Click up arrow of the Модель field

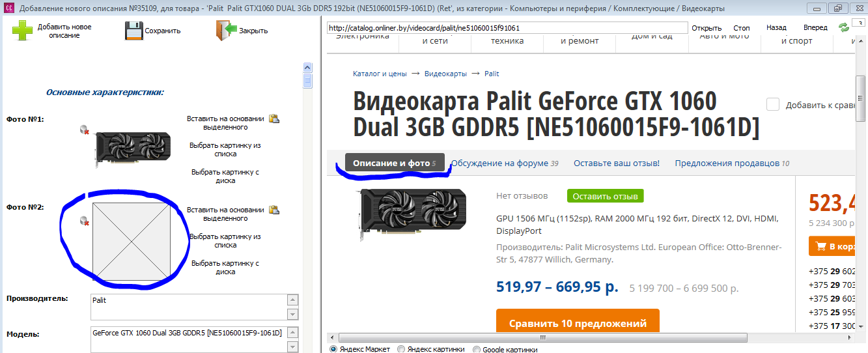point(293,333)
